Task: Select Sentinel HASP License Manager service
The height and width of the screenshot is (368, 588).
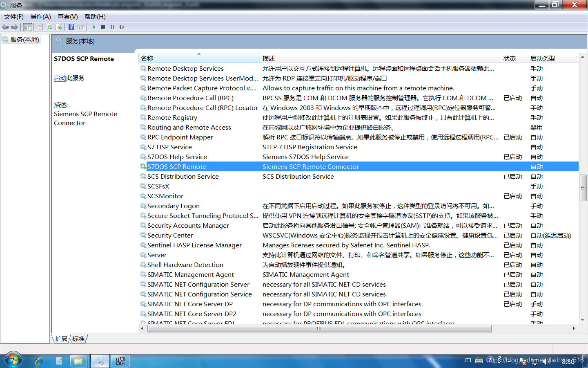Action: point(194,245)
